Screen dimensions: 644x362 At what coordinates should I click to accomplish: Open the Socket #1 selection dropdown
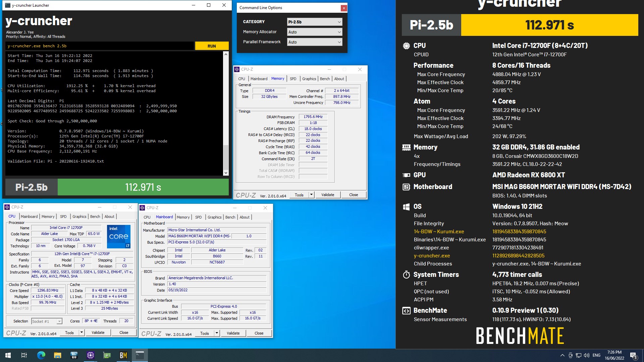click(x=47, y=321)
